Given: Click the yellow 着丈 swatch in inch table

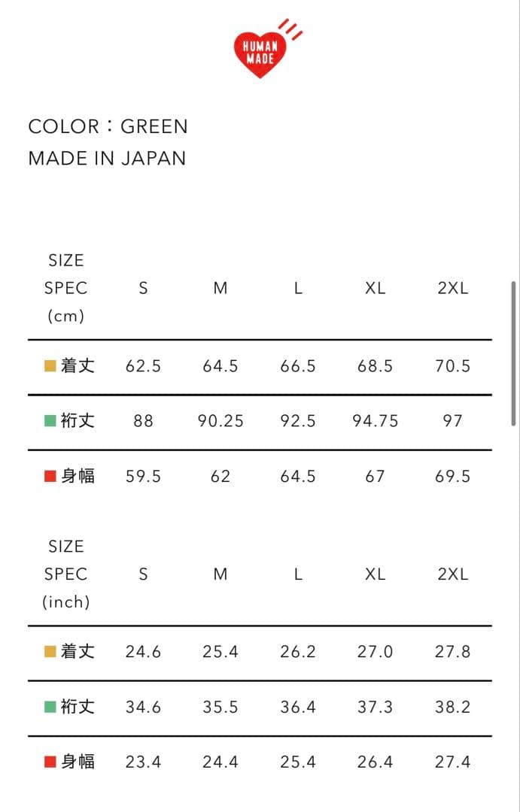Looking at the screenshot, I should point(50,652).
